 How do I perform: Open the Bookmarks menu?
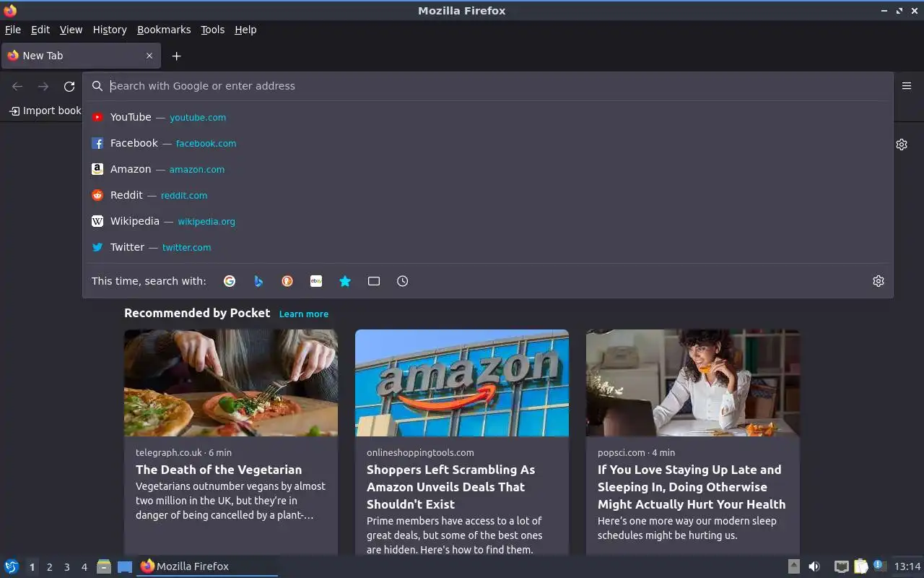point(164,30)
